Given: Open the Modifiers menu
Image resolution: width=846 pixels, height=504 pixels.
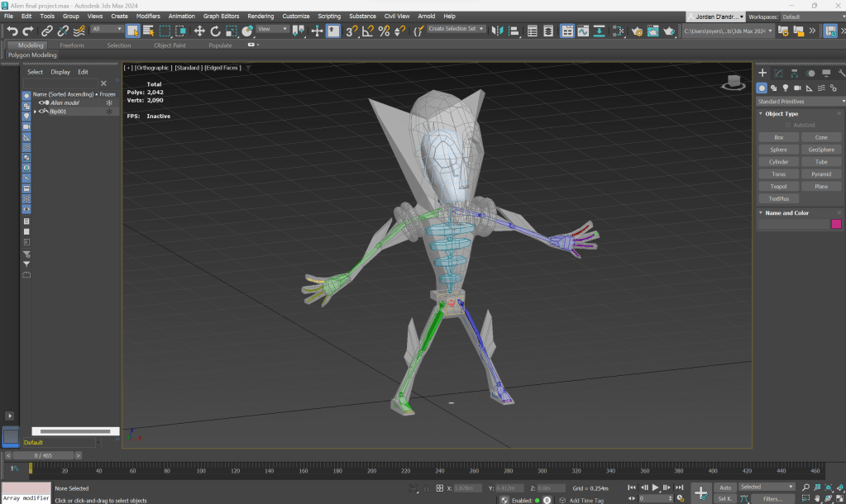Looking at the screenshot, I should tap(148, 16).
